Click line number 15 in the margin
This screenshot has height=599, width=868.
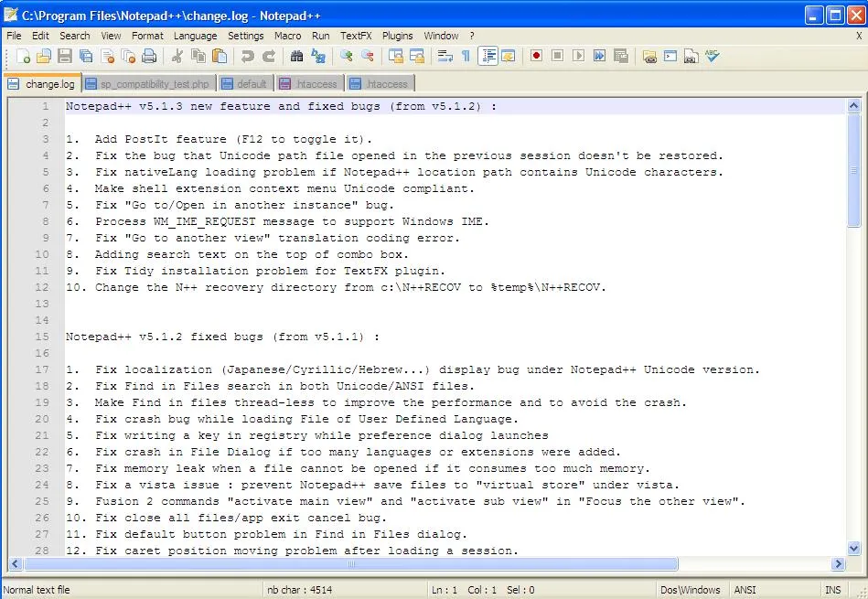[42, 337]
